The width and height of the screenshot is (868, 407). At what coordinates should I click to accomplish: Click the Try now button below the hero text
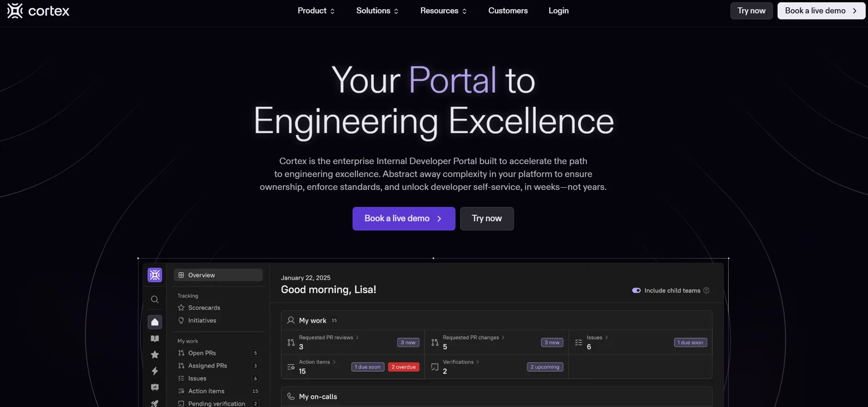487,218
